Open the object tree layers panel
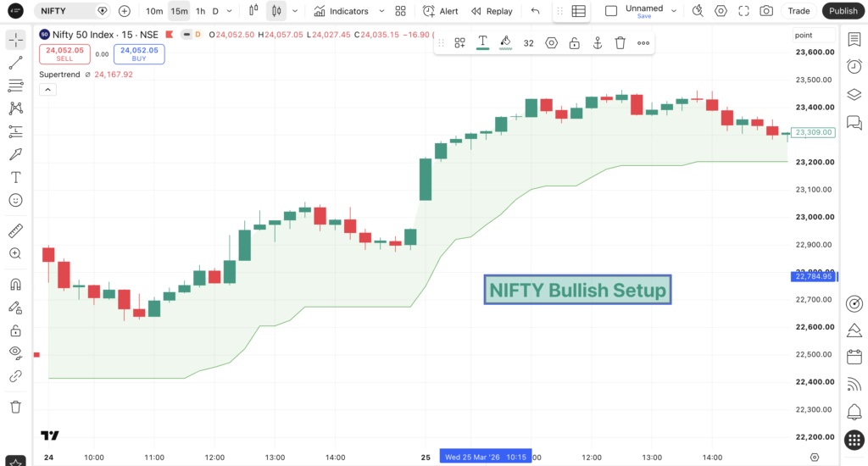Viewport: 868px width, 466px height. 854,94
